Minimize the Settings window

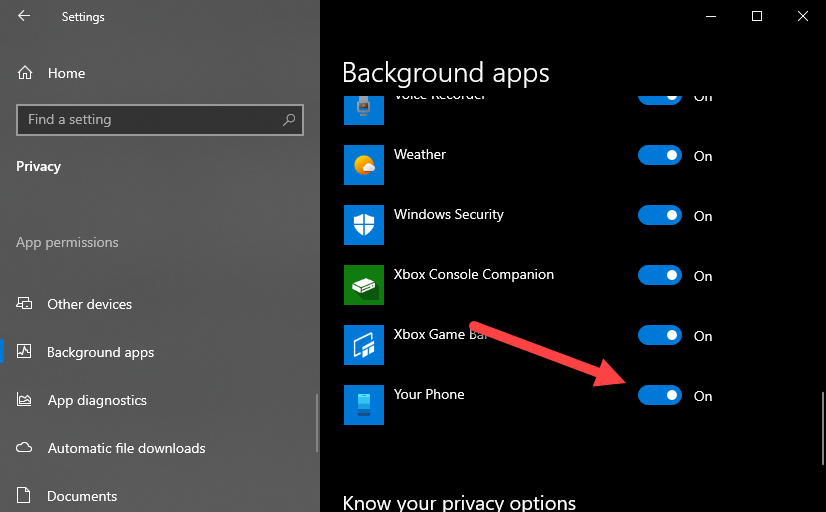711,16
